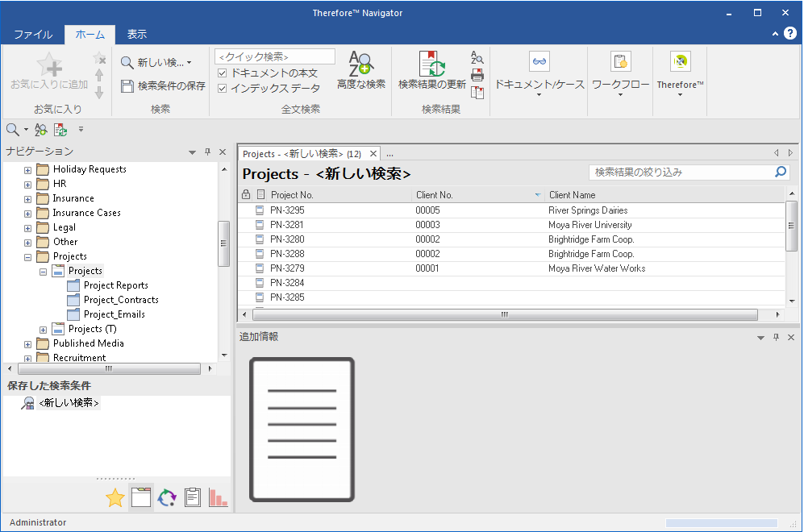The width and height of the screenshot is (804, 532).
Task: Click the copy/export icon below the print icon
Action: (477, 93)
